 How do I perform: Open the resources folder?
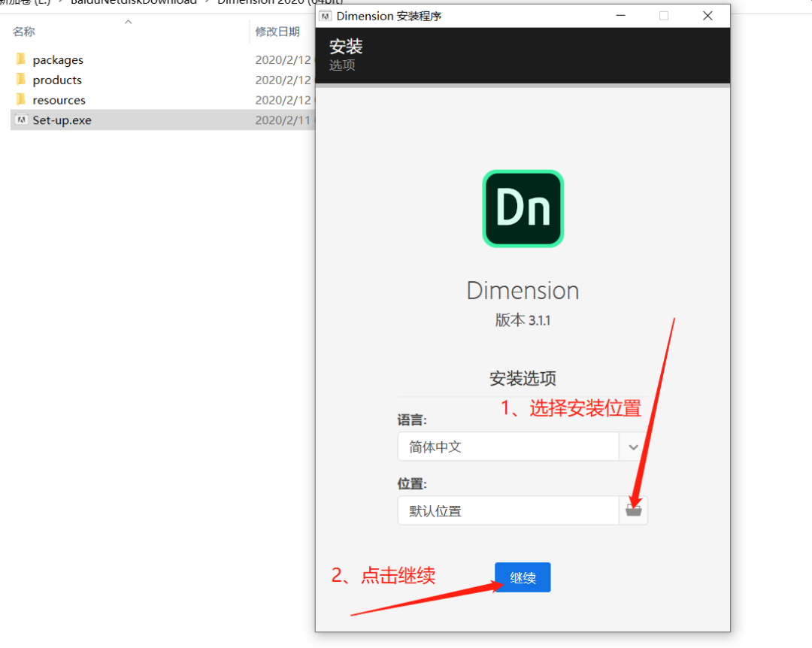tap(59, 99)
